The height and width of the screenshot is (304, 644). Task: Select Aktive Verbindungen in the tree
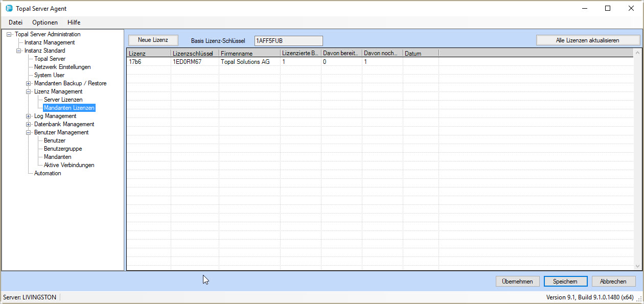click(x=69, y=165)
